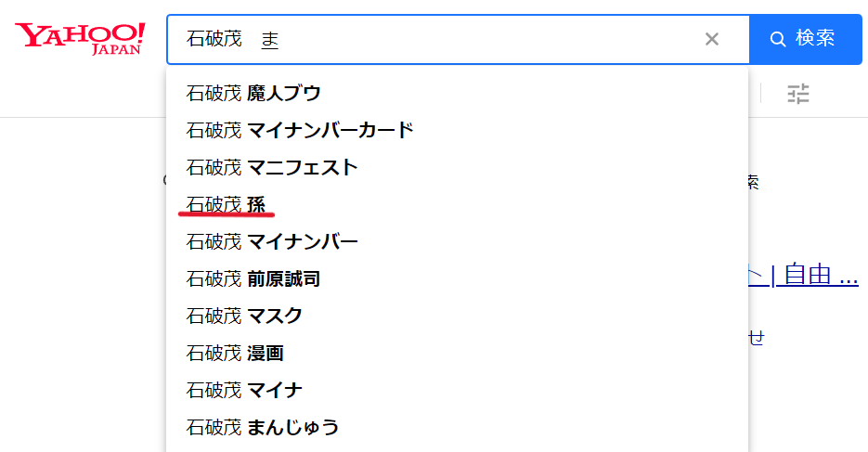Clear the search box with X icon
This screenshot has height=452, width=868.
click(x=712, y=39)
